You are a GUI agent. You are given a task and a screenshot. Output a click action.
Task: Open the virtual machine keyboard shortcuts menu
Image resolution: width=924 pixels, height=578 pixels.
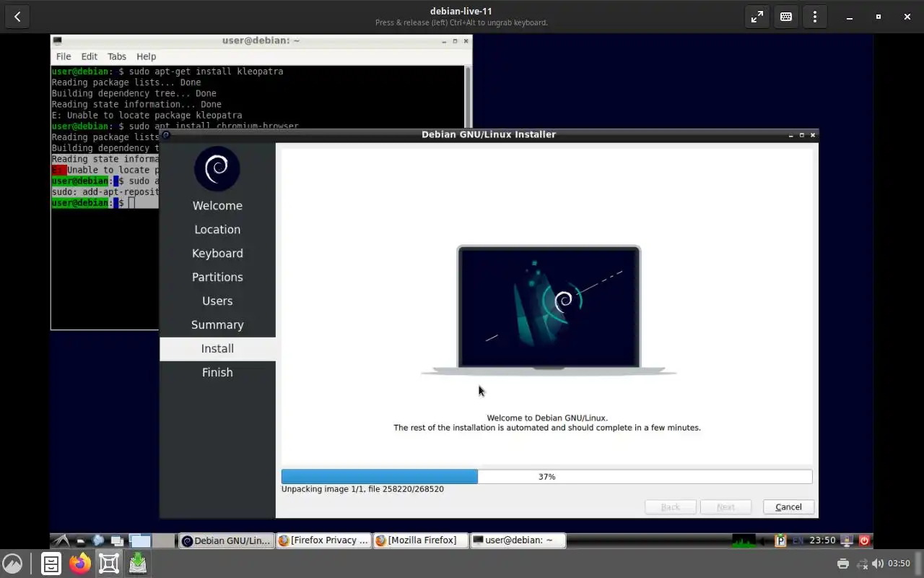[786, 17]
